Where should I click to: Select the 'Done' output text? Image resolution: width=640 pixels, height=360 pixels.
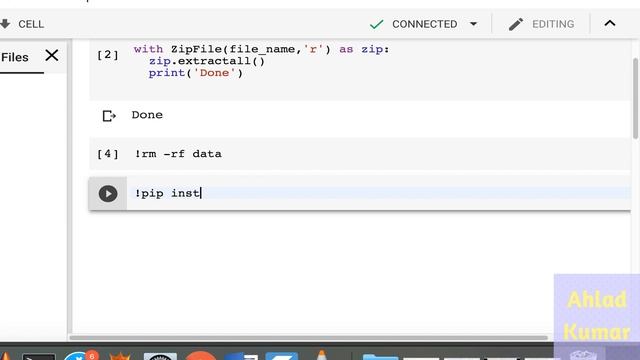coord(147,115)
